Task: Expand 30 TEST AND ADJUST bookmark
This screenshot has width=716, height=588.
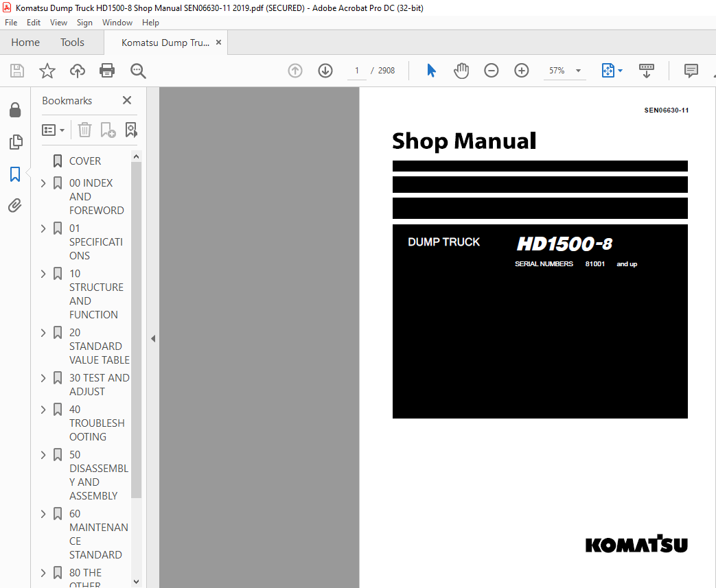Action: (x=43, y=378)
